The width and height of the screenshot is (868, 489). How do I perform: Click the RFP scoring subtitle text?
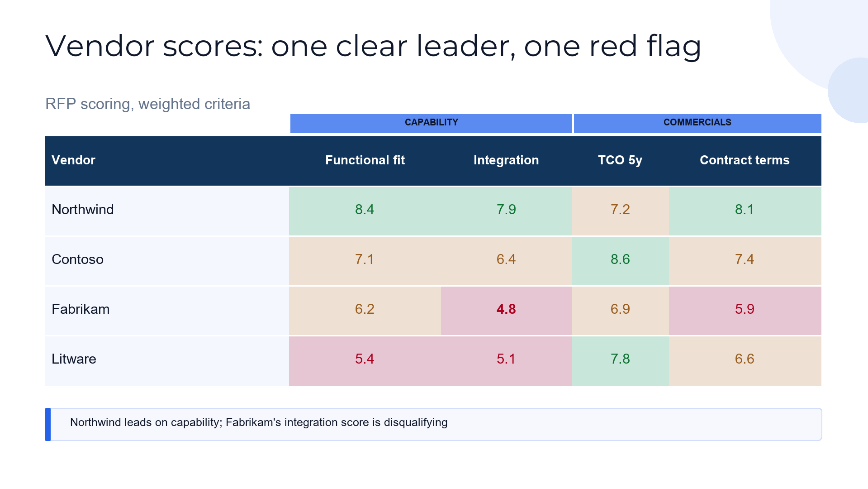(x=147, y=104)
